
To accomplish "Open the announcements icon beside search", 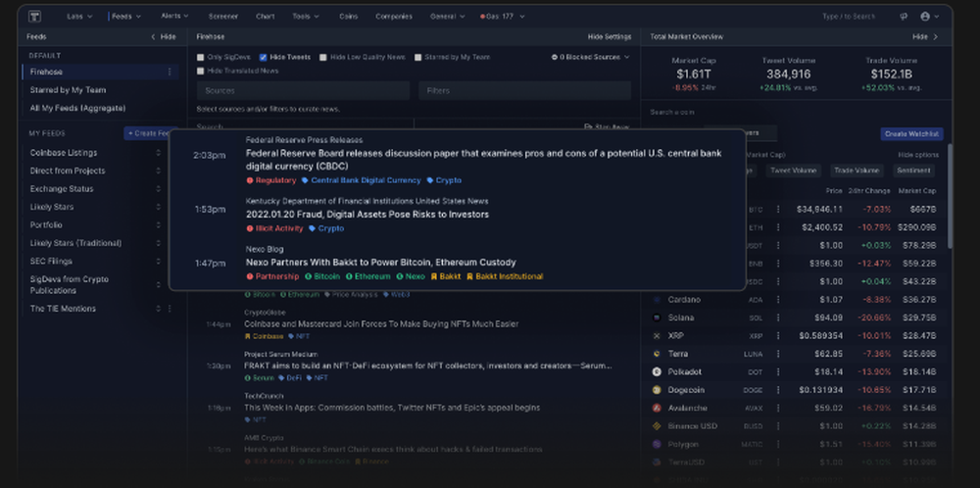I will tap(904, 17).
